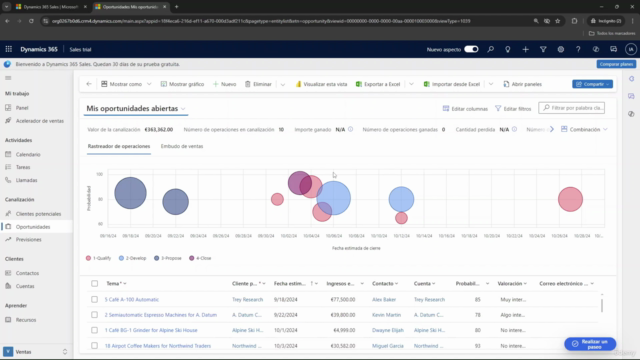Check the select-all header checkbox
This screenshot has height=360, width=640.
tap(95, 283)
